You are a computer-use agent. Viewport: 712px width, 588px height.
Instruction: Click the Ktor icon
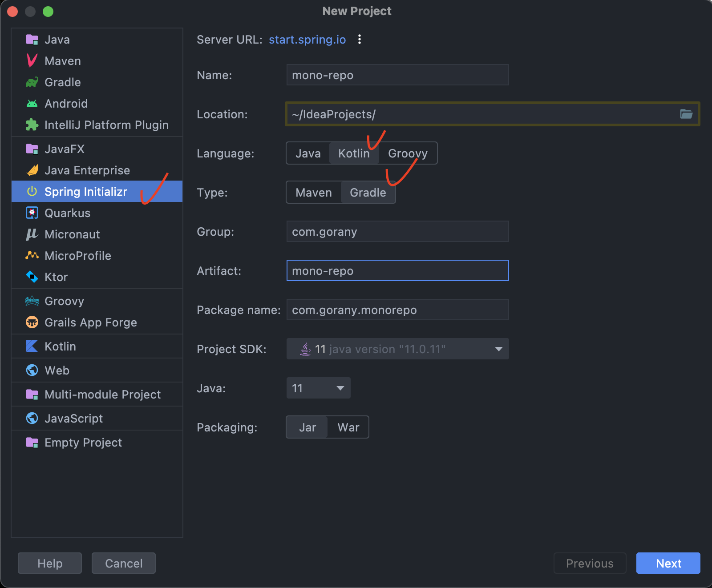coord(32,277)
